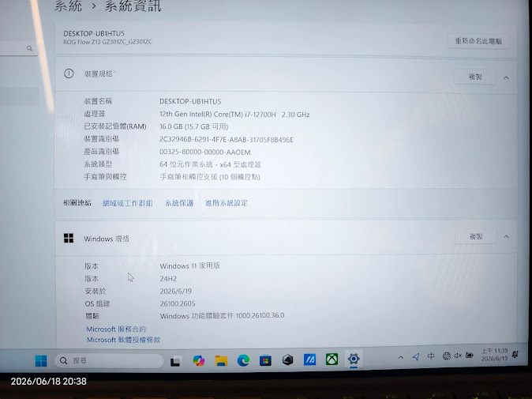Select device ID 2C32946B-6291-4F7E-A8AB

[x=227, y=140]
